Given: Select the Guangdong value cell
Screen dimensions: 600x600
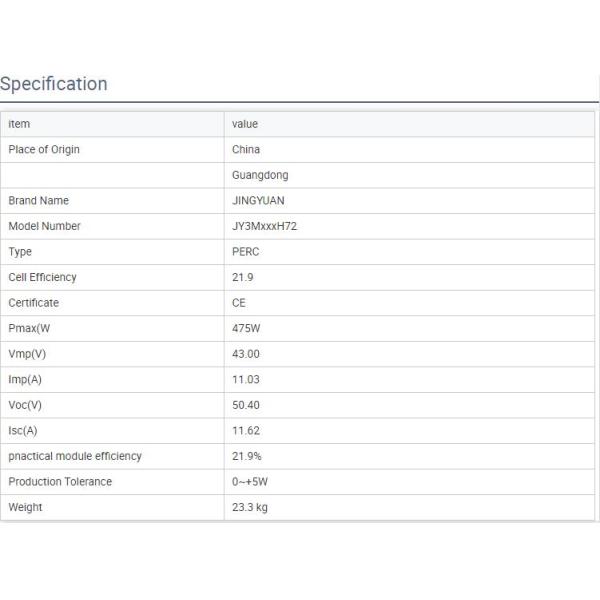Looking at the screenshot, I should (260, 175).
